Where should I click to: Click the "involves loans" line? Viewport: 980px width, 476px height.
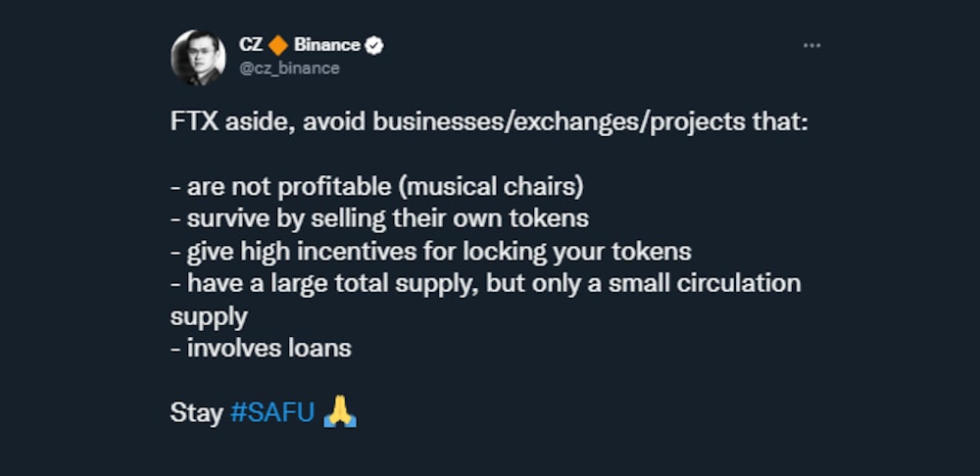tap(268, 348)
